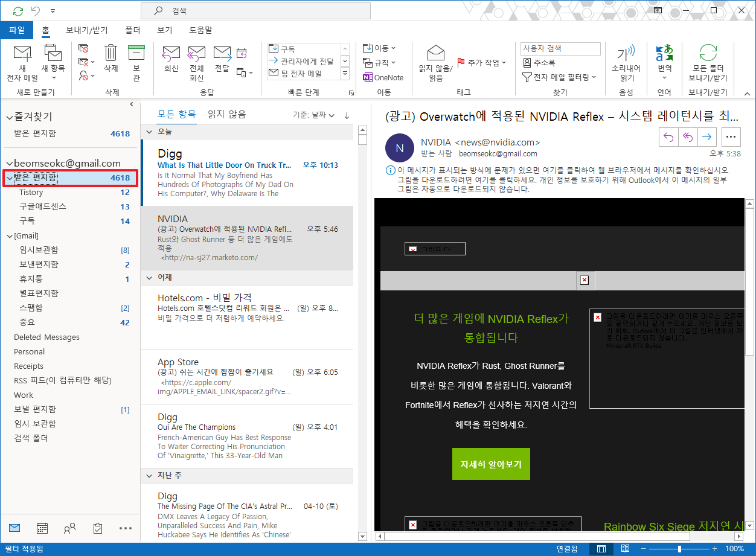756x556 pixels.
Task: Collapse the 지난 주 message group
Action: click(x=150, y=476)
